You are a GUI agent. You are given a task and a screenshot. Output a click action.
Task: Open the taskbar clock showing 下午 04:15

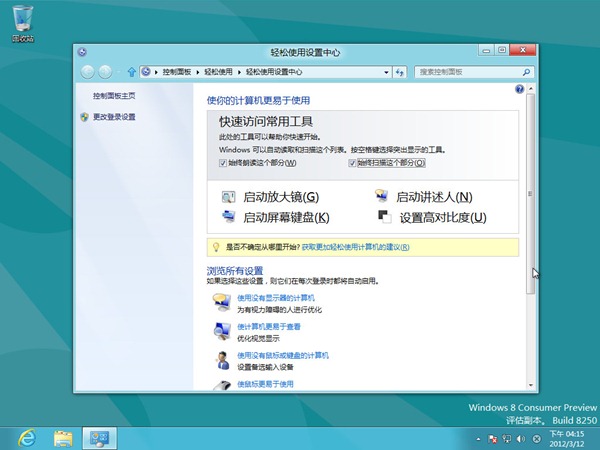click(567, 439)
